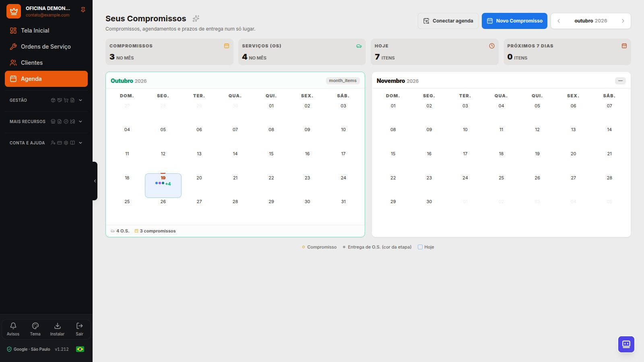Open the chat widget icon

(626, 344)
